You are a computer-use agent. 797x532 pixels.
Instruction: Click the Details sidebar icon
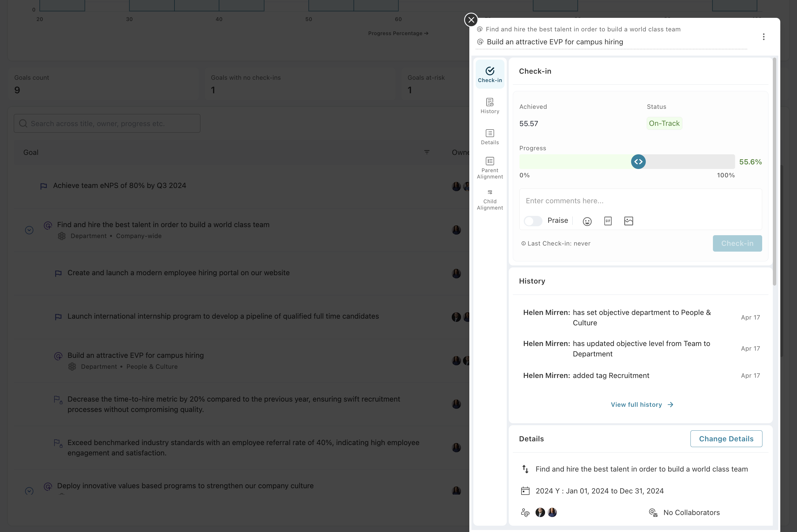tap(489, 137)
